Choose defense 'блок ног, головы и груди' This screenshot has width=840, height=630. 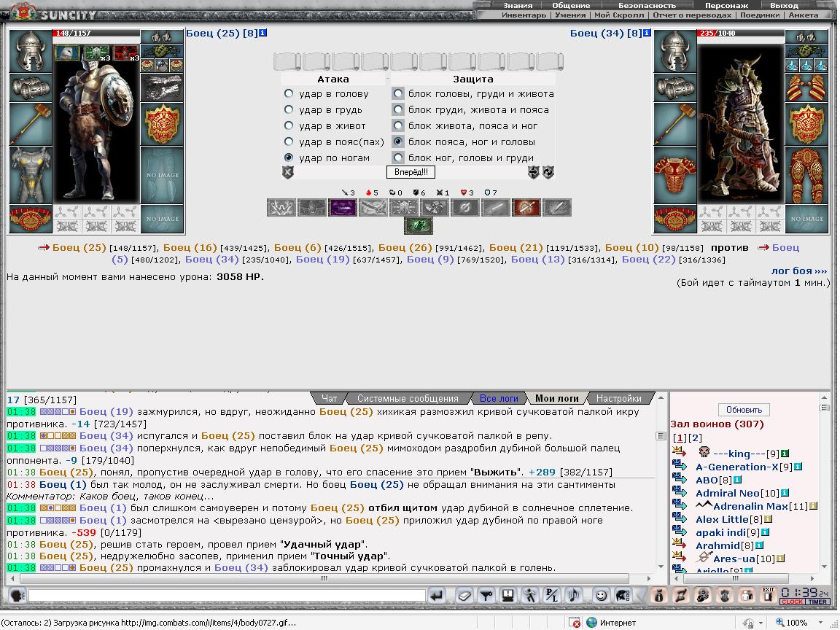click(398, 158)
